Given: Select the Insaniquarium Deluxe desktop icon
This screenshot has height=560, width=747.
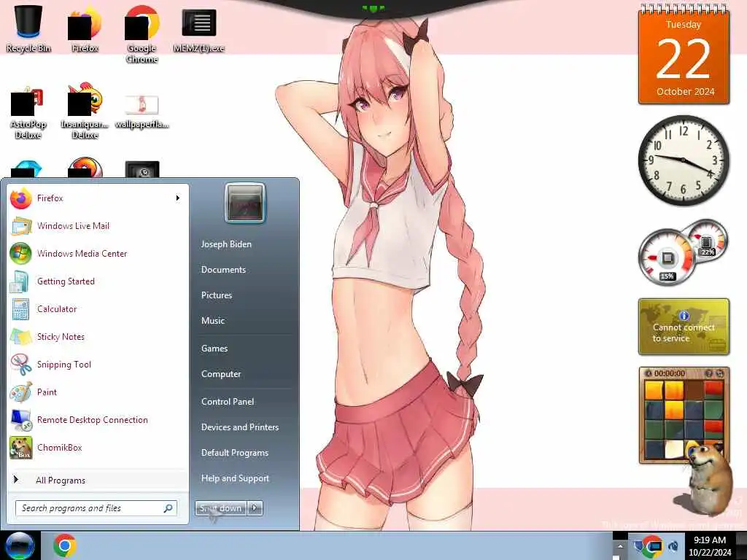Looking at the screenshot, I should [85, 111].
